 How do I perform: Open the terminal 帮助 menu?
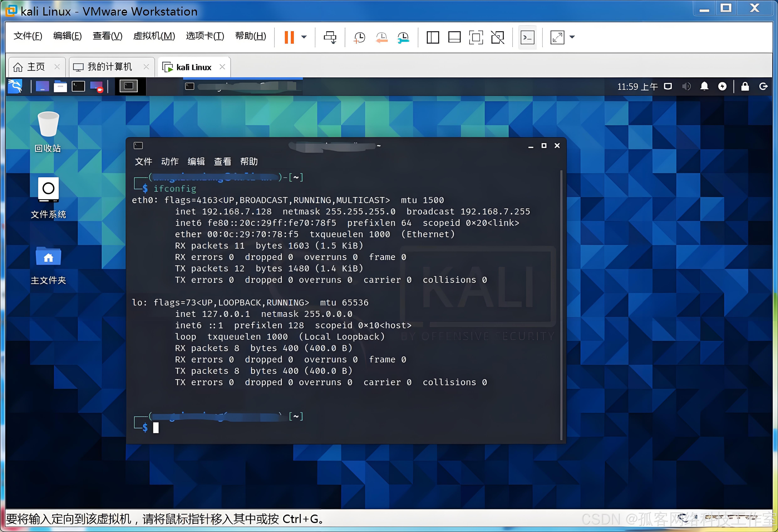tap(249, 161)
